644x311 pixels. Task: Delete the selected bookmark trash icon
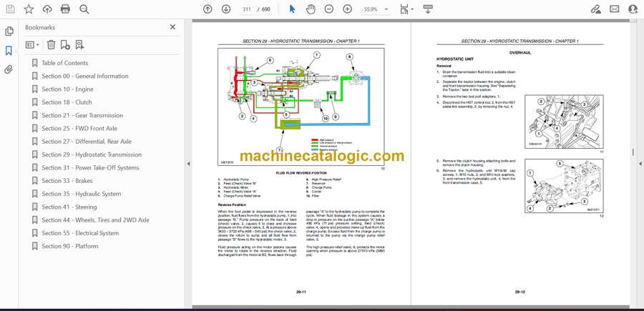[x=51, y=45]
